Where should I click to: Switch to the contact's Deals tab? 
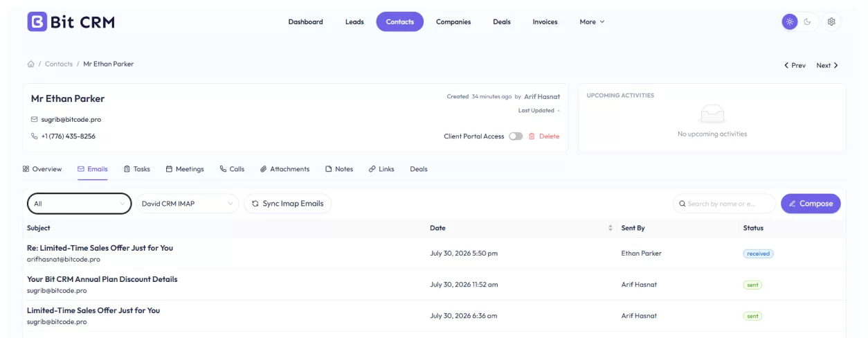[x=419, y=169]
